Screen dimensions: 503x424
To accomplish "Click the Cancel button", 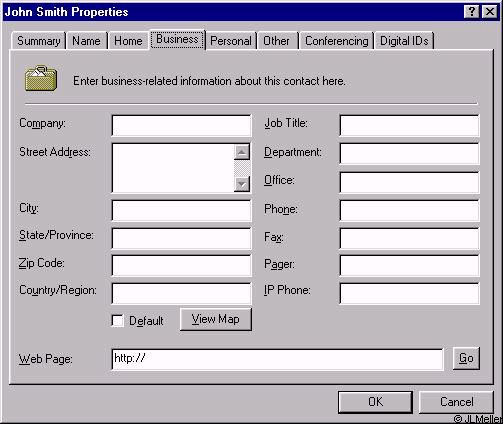I will (x=456, y=402).
